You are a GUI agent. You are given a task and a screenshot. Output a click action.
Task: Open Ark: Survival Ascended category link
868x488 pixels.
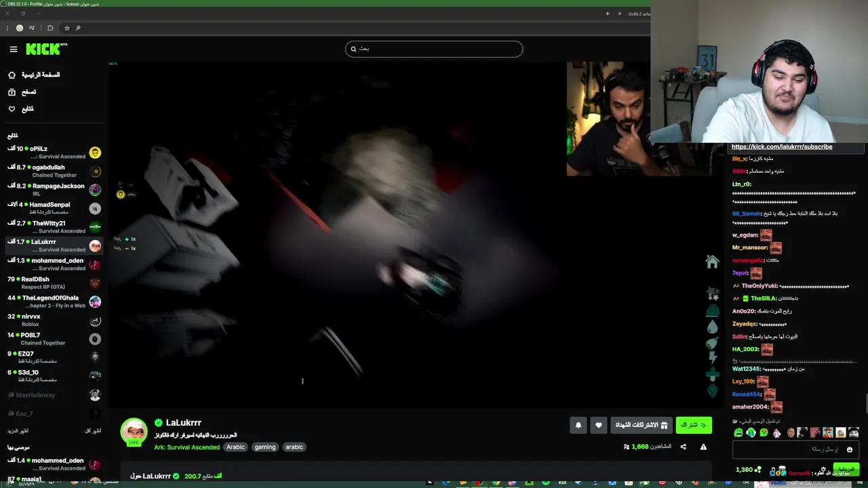click(186, 447)
